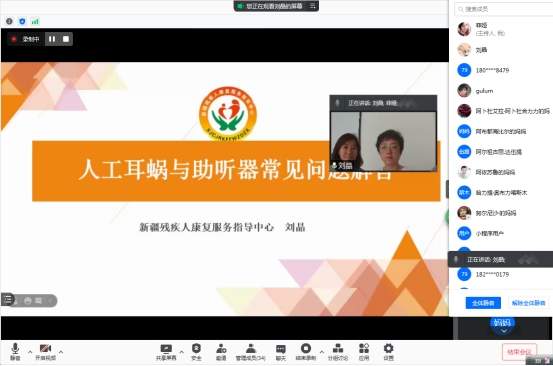The height and width of the screenshot is (366, 553).
Task: Open the 共享屏幕 share screen icon
Action: [x=166, y=352]
